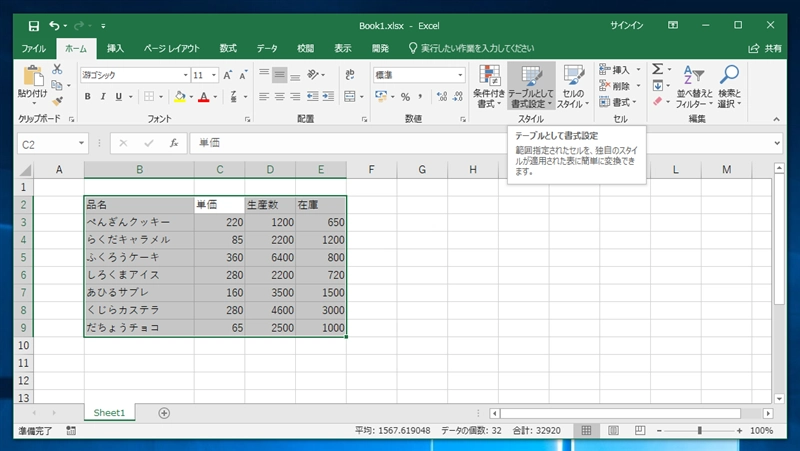Open the font size dropdown
800x451 pixels.
coord(213,76)
